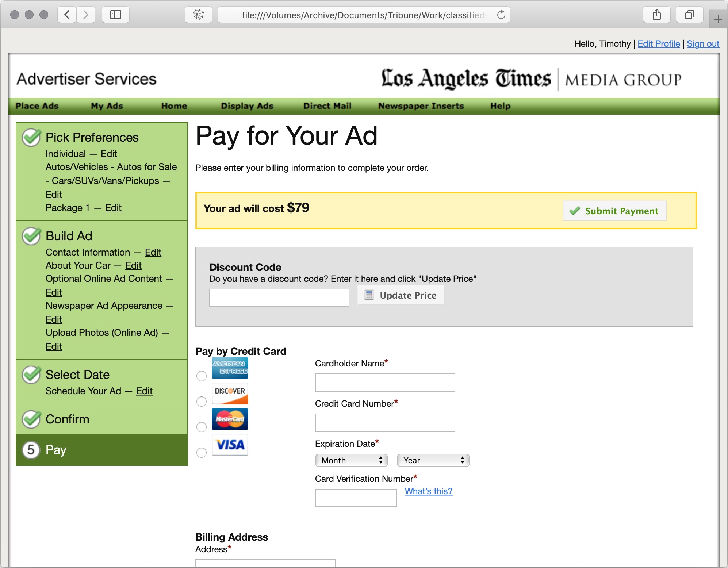Select the American Express radio button
728x568 pixels.
coord(201,376)
